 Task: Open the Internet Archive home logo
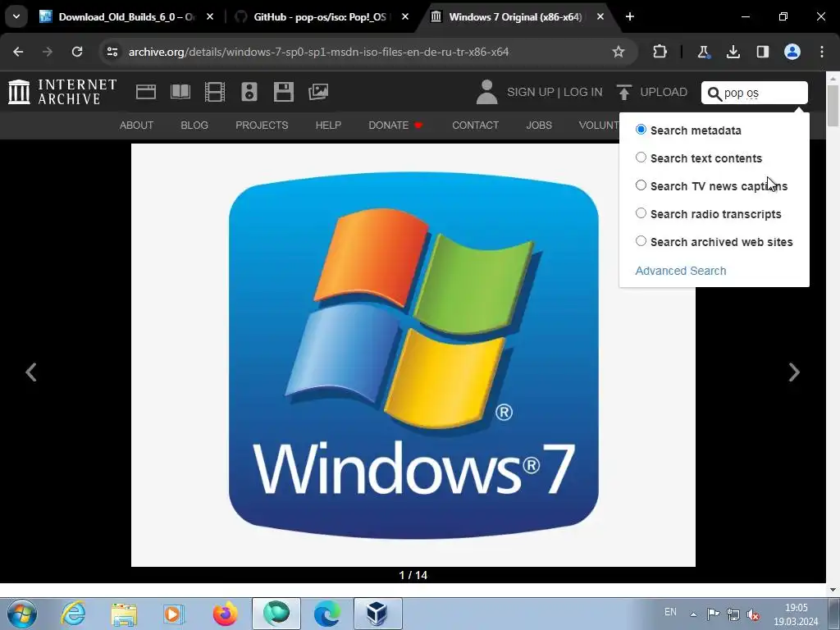tap(62, 92)
